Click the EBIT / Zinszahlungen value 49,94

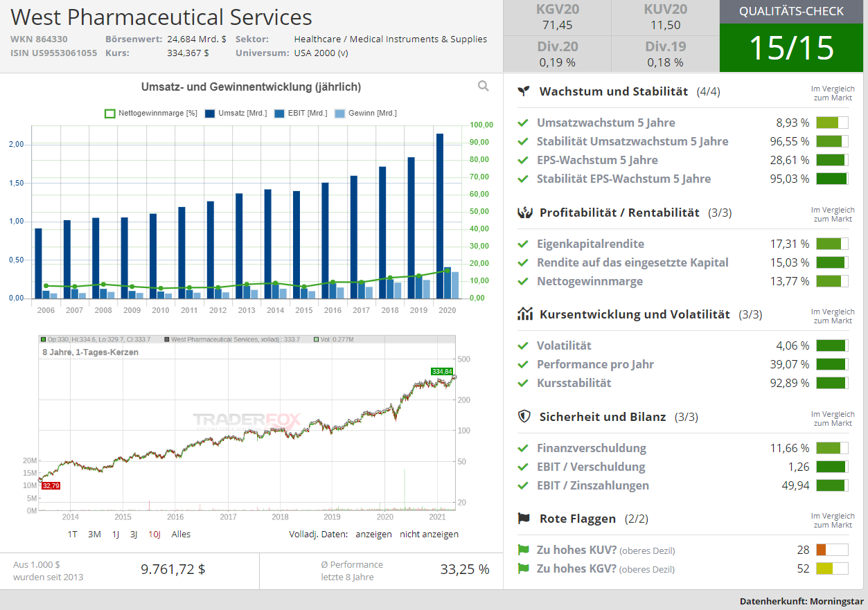pyautogui.click(x=795, y=485)
